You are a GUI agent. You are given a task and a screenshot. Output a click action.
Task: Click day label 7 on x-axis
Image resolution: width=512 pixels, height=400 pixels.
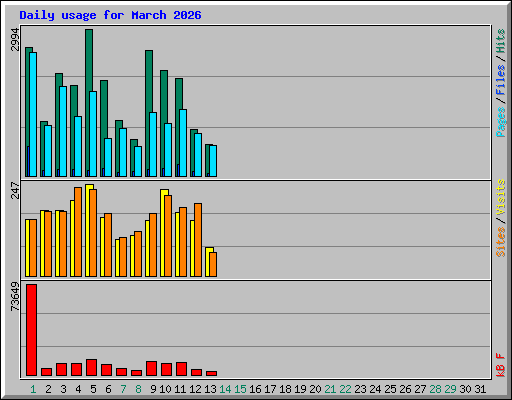(123, 389)
